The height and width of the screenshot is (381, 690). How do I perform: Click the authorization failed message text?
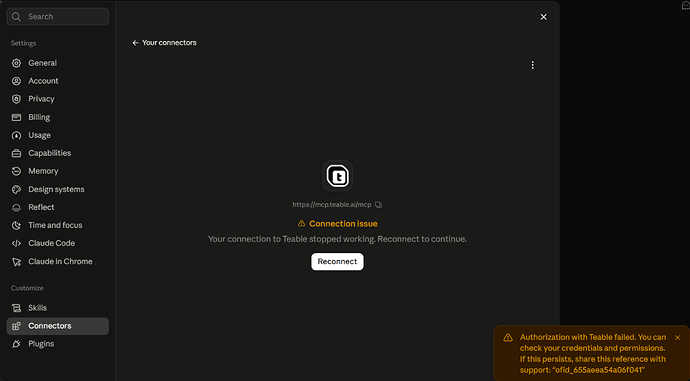[593, 353]
